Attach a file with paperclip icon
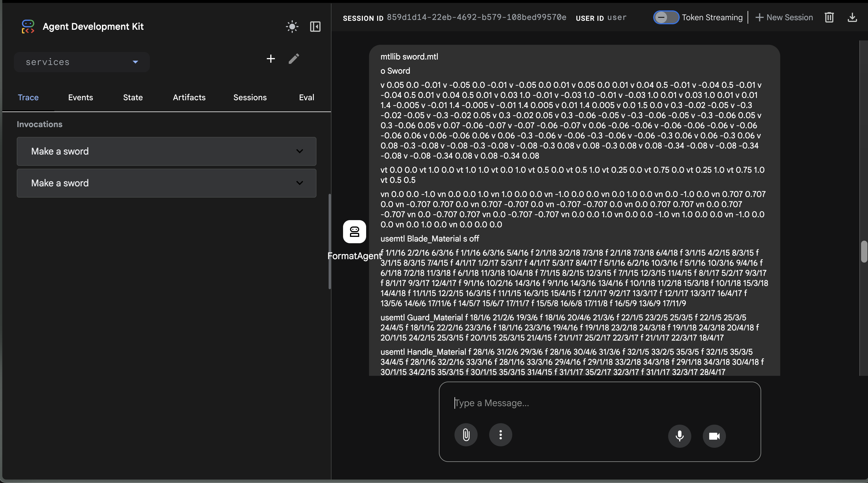Image resolution: width=868 pixels, height=483 pixels. pos(466,435)
